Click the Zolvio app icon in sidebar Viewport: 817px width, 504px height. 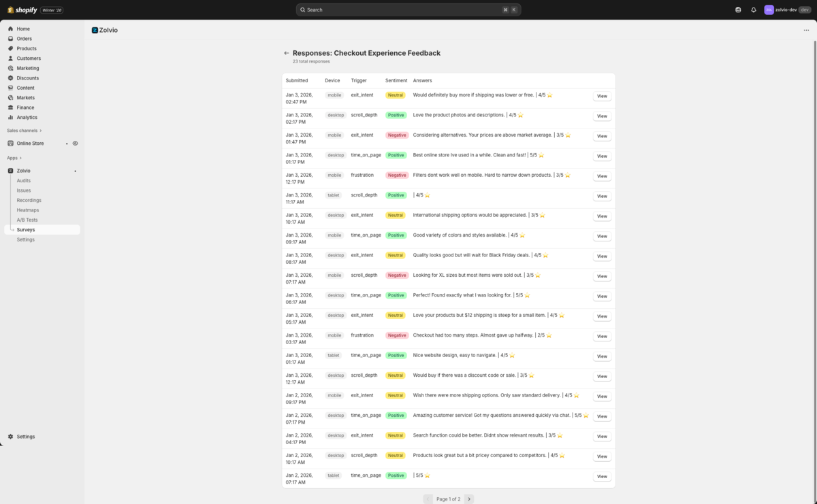[11, 171]
